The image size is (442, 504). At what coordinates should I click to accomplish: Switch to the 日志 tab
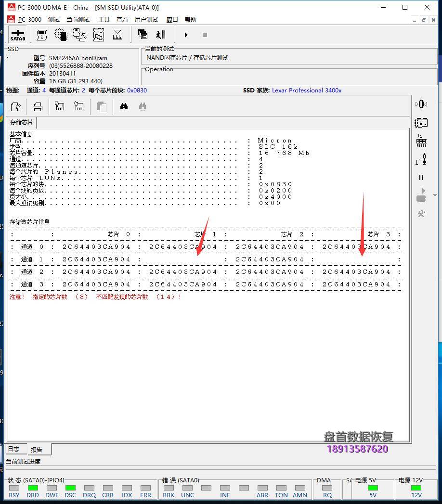14,449
